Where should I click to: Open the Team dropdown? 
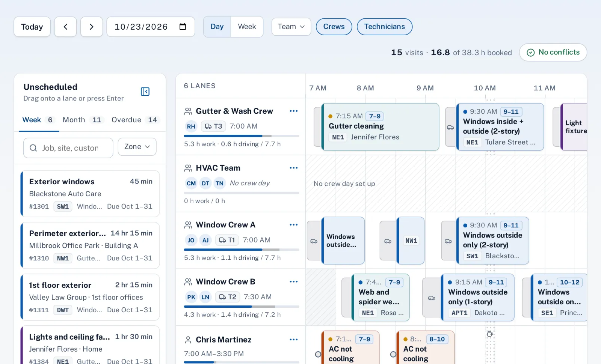tap(291, 27)
